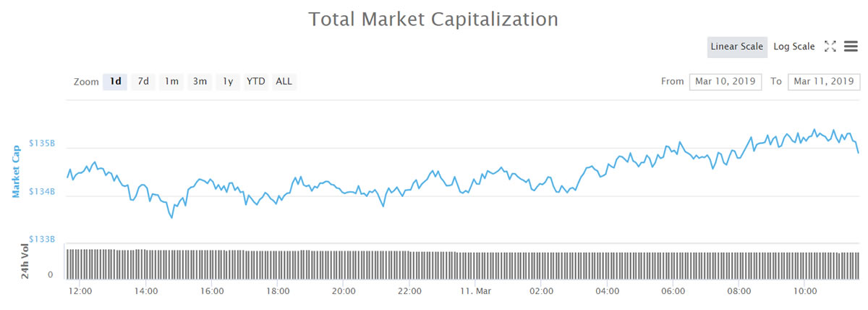Screen dimensions: 868x310
Task: Edit the To date field
Action: [824, 81]
